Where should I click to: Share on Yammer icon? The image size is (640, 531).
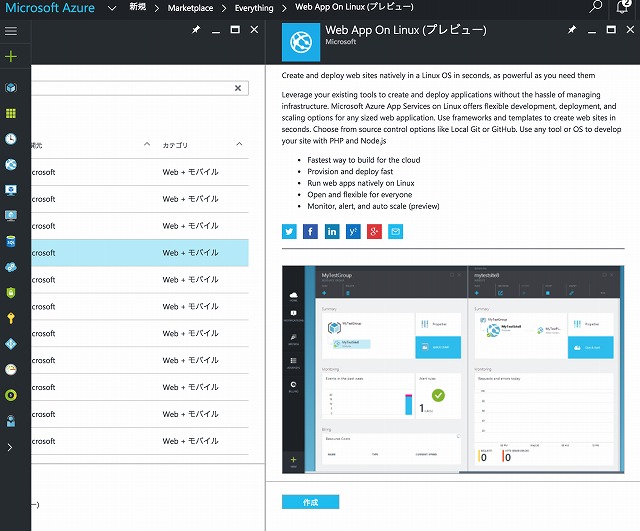353,231
